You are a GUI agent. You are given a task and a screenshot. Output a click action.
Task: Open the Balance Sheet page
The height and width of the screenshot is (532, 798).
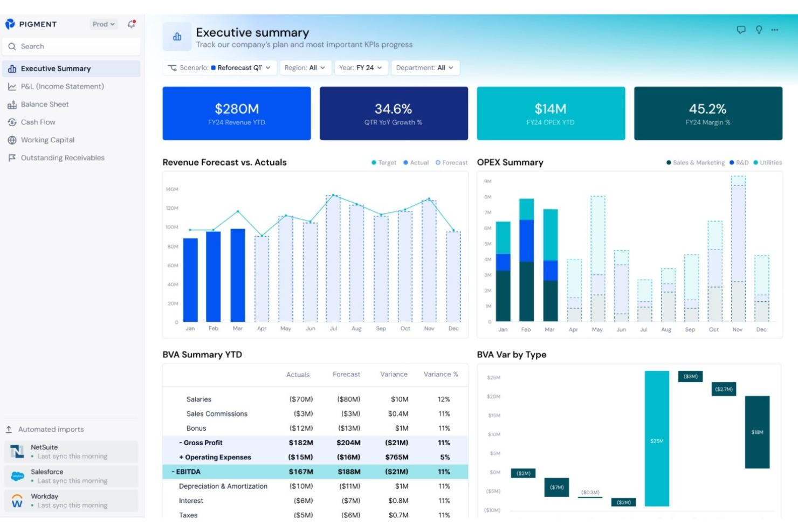tap(45, 104)
